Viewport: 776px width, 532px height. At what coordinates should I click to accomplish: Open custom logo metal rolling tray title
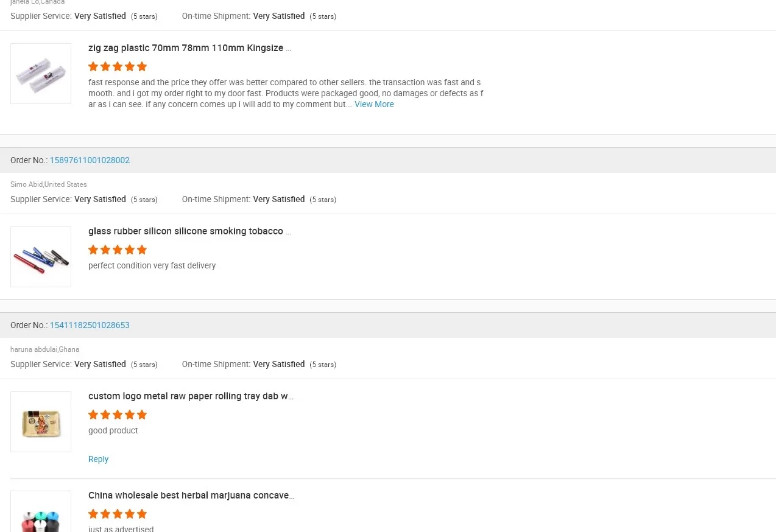pos(191,396)
